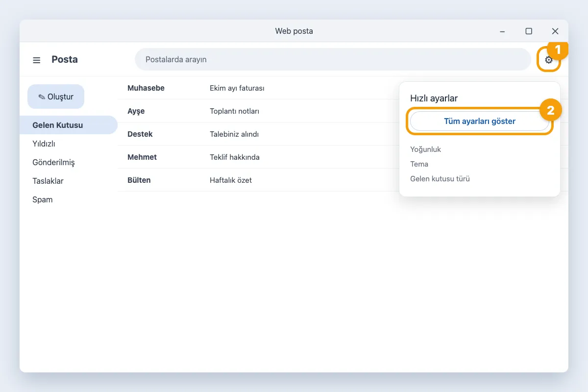The width and height of the screenshot is (588, 392).
Task: Open the Spam folder
Action: click(69, 199)
